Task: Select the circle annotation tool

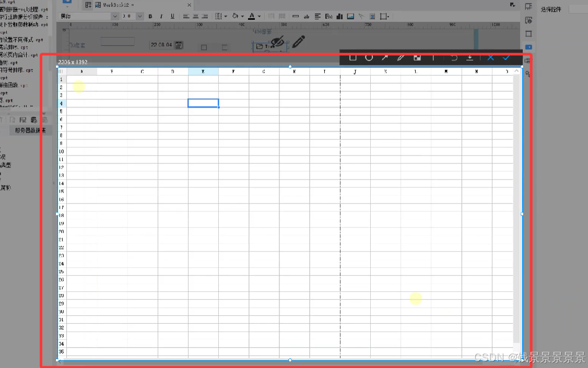Action: coord(369,57)
